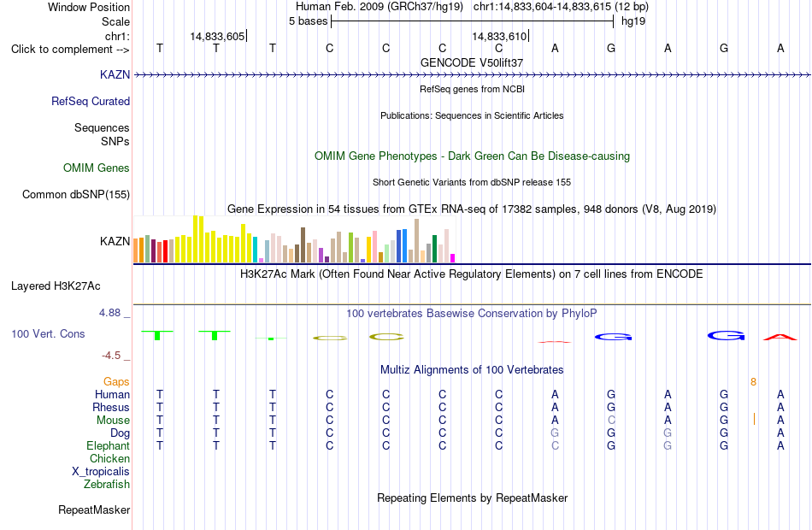Click the 'Click to complement -->' label
The height and width of the screenshot is (530, 812).
[70, 50]
